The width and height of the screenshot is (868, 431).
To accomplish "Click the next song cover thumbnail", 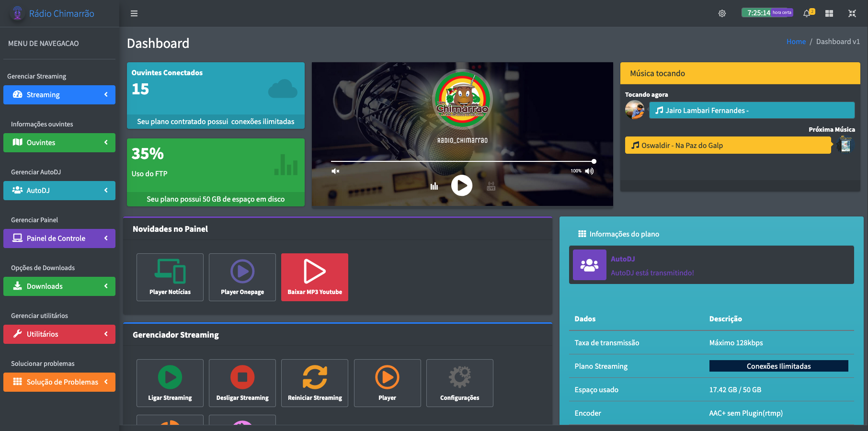I will click(845, 145).
